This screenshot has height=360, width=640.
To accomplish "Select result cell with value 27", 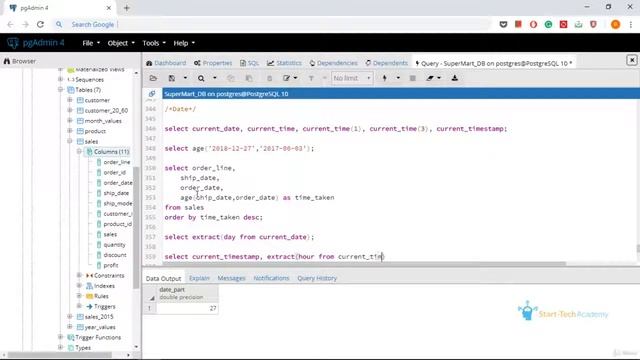I will [187, 308].
